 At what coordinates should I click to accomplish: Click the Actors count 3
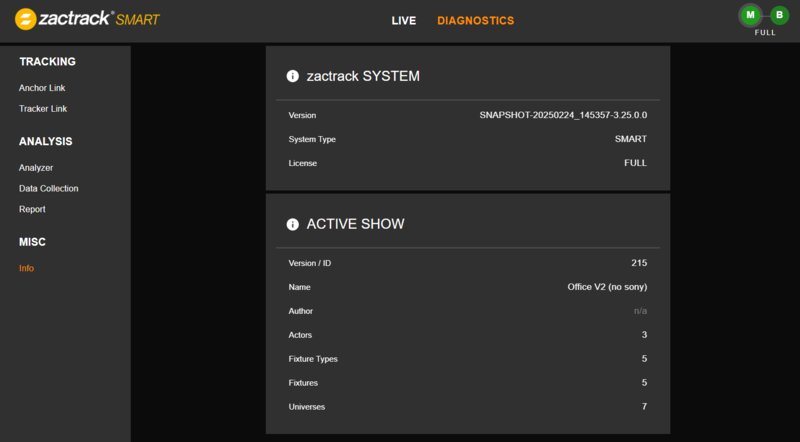tap(644, 335)
